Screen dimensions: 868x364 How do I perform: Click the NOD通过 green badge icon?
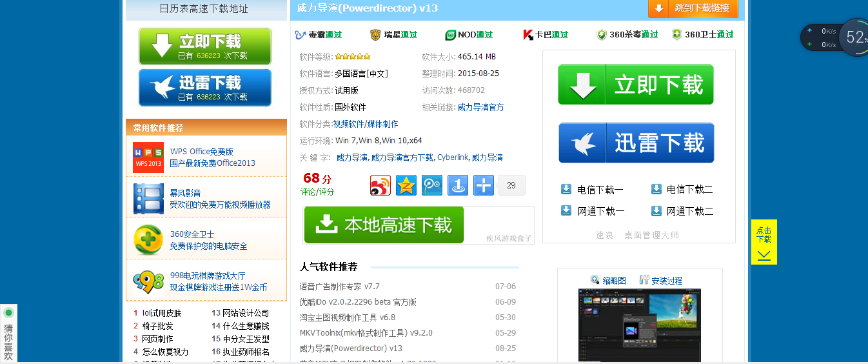[x=450, y=35]
